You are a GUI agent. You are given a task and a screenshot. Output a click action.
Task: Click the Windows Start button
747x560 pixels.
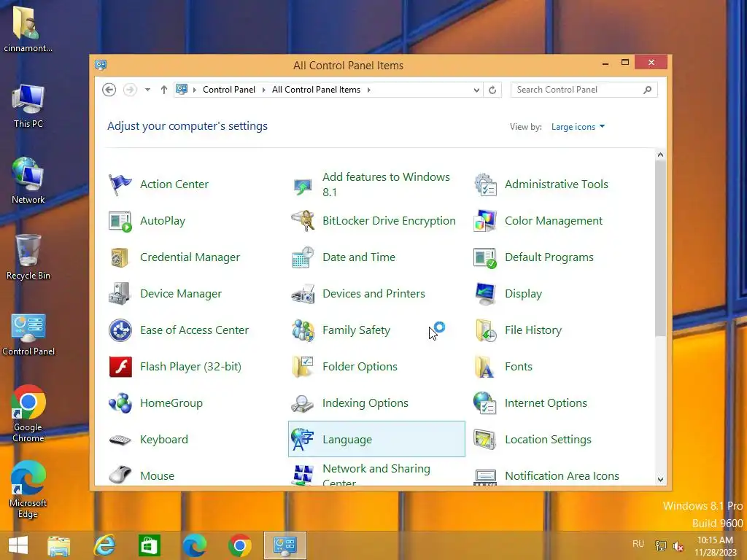(18, 545)
